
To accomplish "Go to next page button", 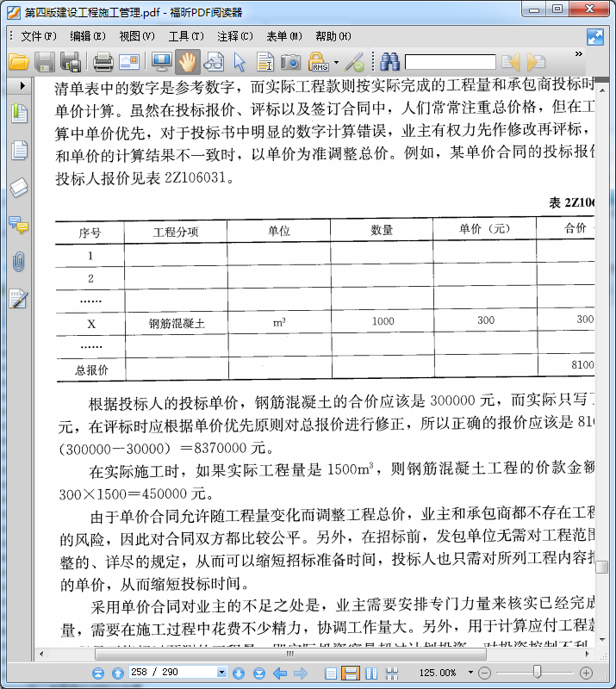I will (239, 673).
